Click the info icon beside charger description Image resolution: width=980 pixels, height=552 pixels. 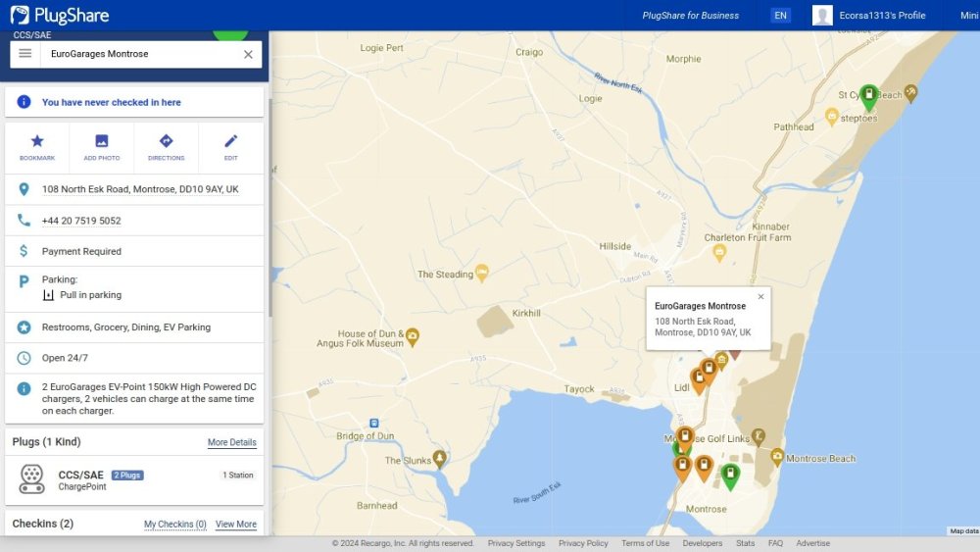point(24,389)
